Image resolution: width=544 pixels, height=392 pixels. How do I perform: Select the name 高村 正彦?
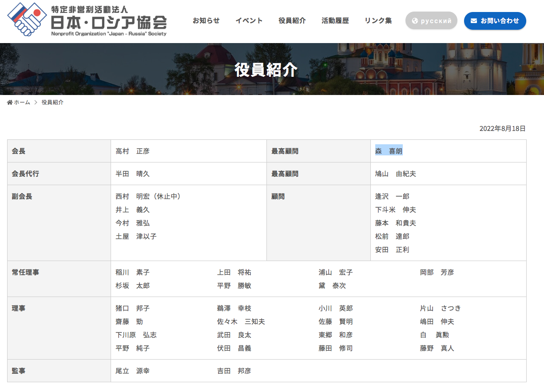tap(133, 151)
